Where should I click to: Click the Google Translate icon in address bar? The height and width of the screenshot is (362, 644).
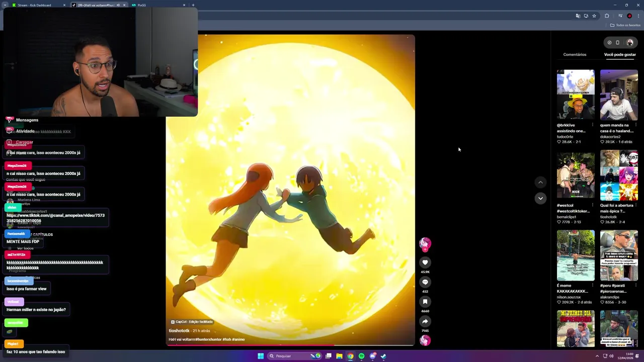click(578, 16)
